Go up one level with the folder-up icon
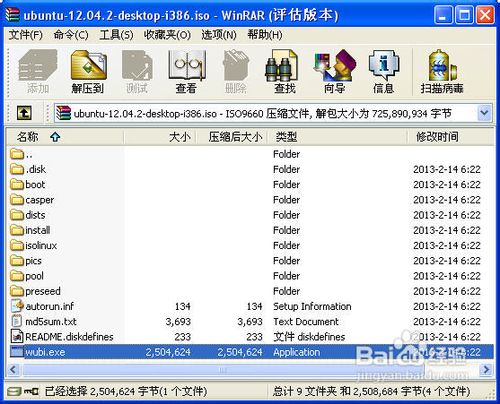The image size is (500, 404). point(24,113)
